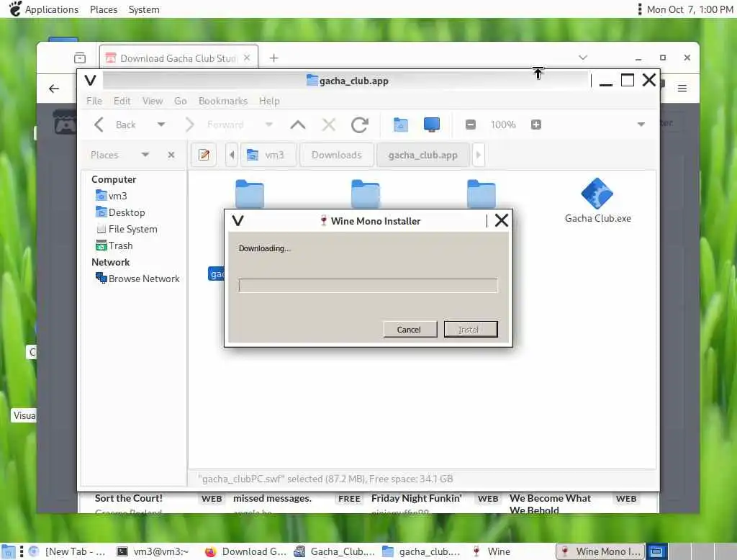Select the Wine Mono Installer taskbar entry
Screen dimensions: 737x560
point(600,551)
